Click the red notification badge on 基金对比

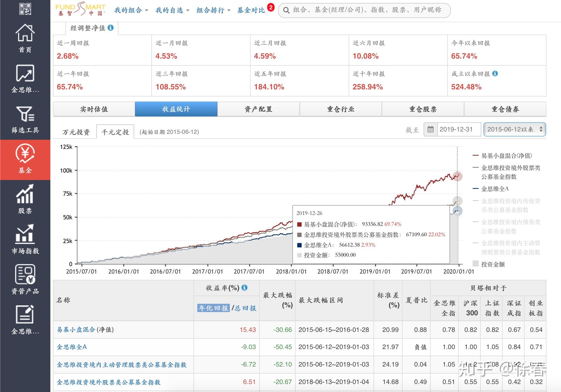click(271, 7)
